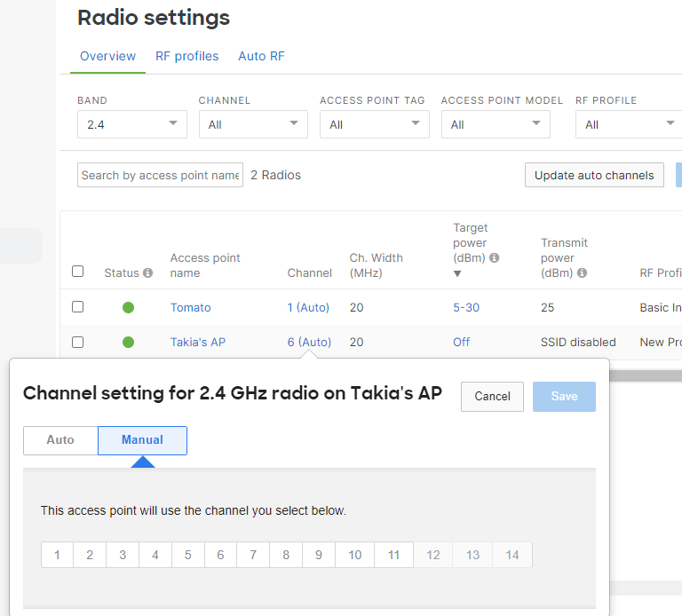Click the '2 Radios' count text

[x=276, y=175]
